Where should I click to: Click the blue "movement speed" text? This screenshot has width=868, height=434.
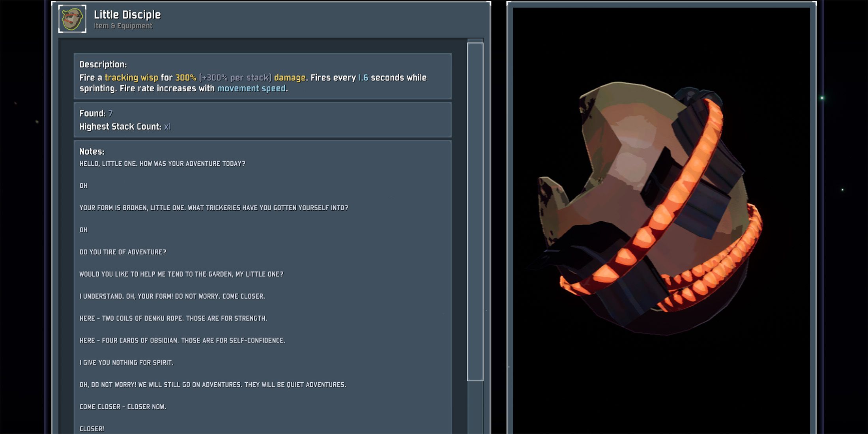[251, 88]
